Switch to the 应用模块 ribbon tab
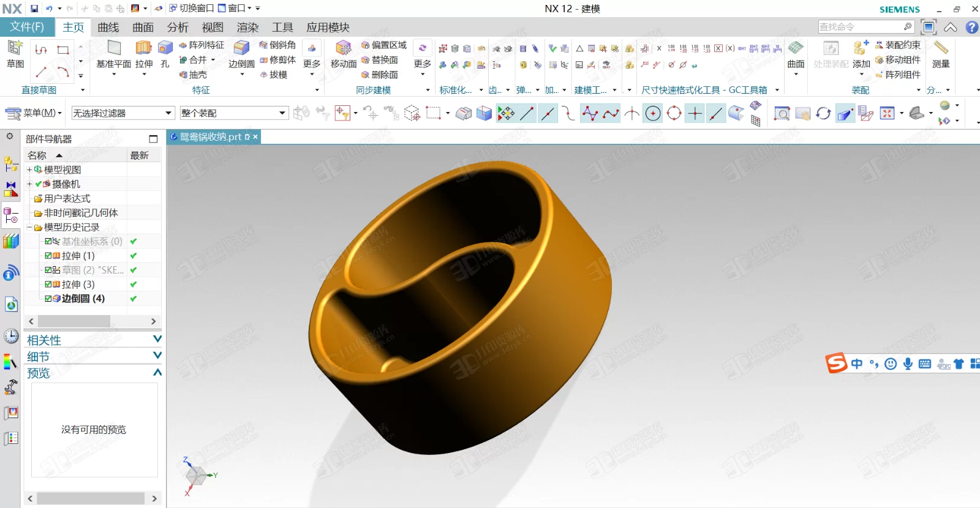980x508 pixels. click(x=328, y=28)
